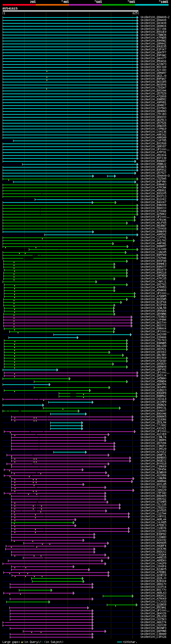Open hit UniRef100_Q43408
This screenshot has height=644, width=171.
(153, 23)
